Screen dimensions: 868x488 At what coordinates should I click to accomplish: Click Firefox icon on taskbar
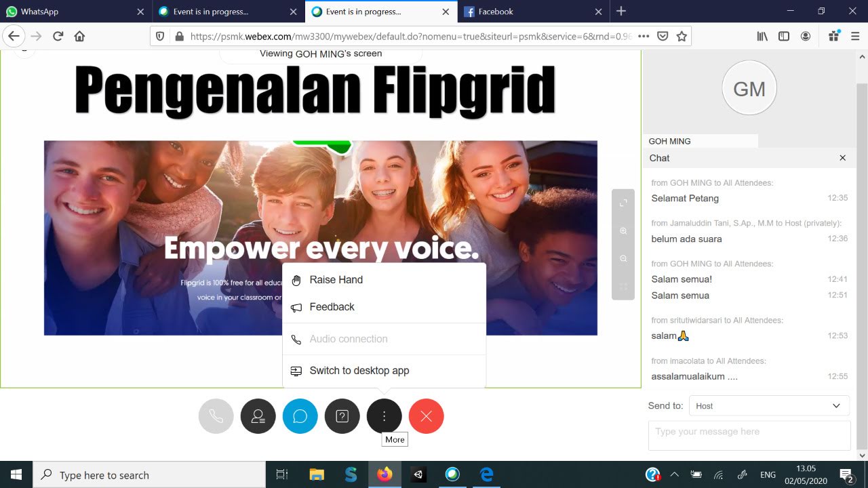click(384, 474)
